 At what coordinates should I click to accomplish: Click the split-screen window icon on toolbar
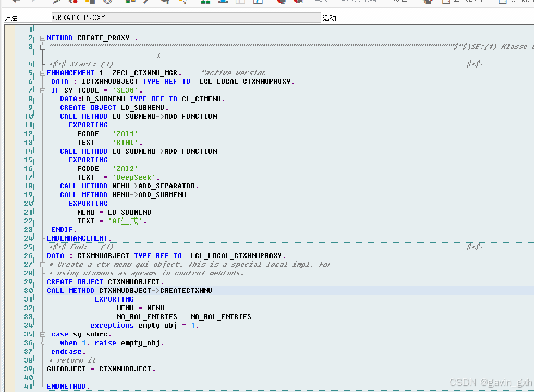[x=241, y=3]
